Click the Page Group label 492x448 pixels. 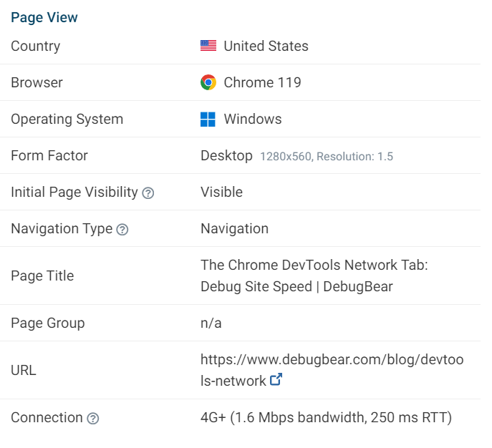coord(48,323)
